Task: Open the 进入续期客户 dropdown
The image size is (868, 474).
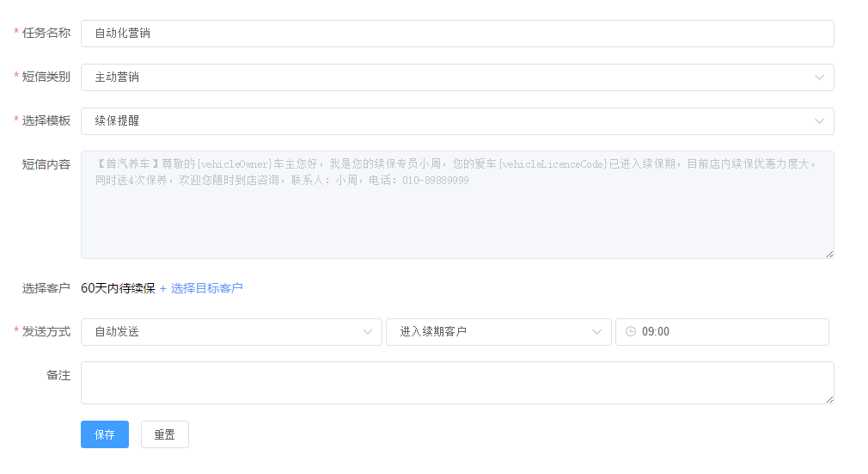Action: pyautogui.click(x=498, y=332)
